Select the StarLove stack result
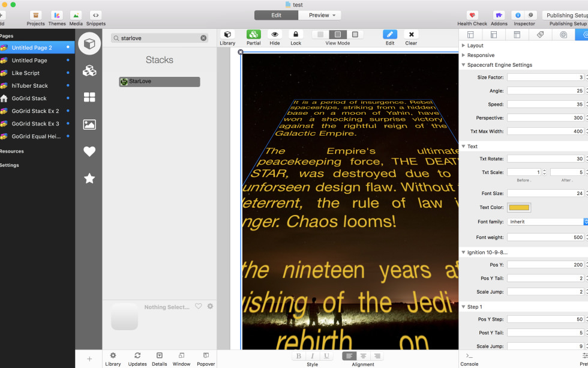 coord(160,82)
